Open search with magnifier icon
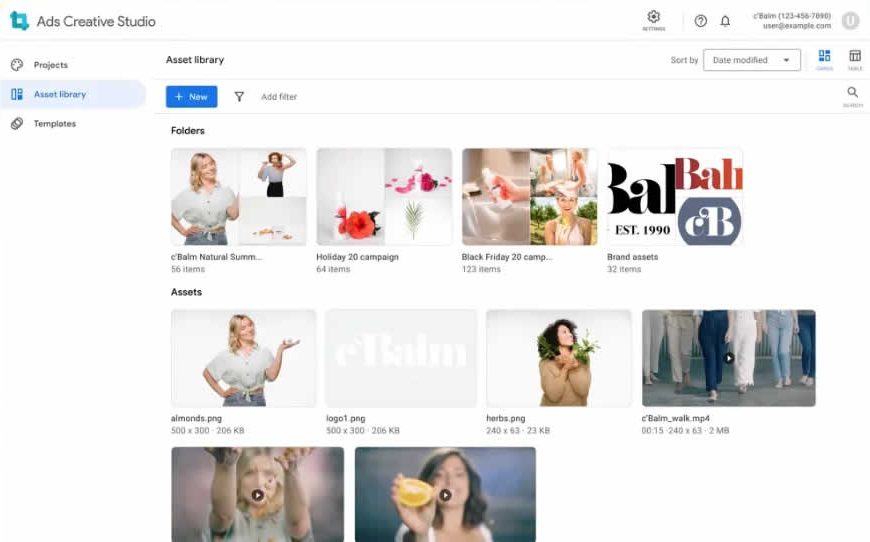 click(853, 92)
